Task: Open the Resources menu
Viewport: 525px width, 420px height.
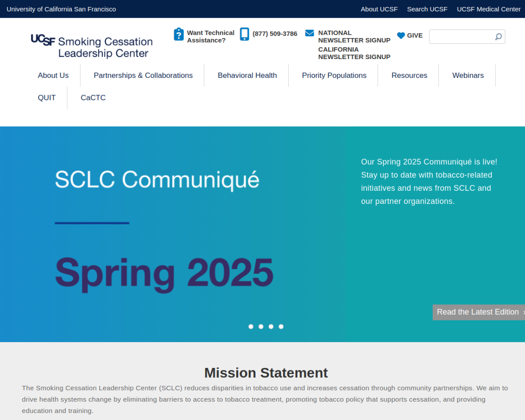Action: 409,75
